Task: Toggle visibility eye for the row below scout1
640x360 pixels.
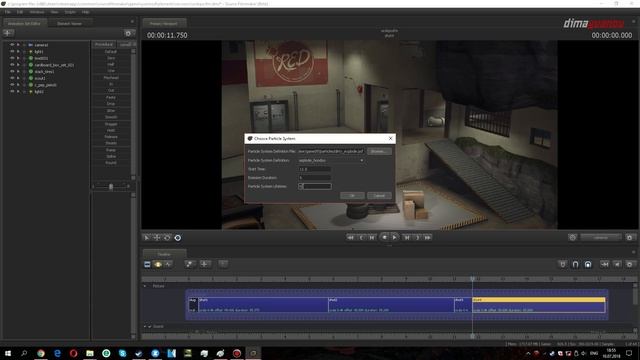Action: (12, 85)
